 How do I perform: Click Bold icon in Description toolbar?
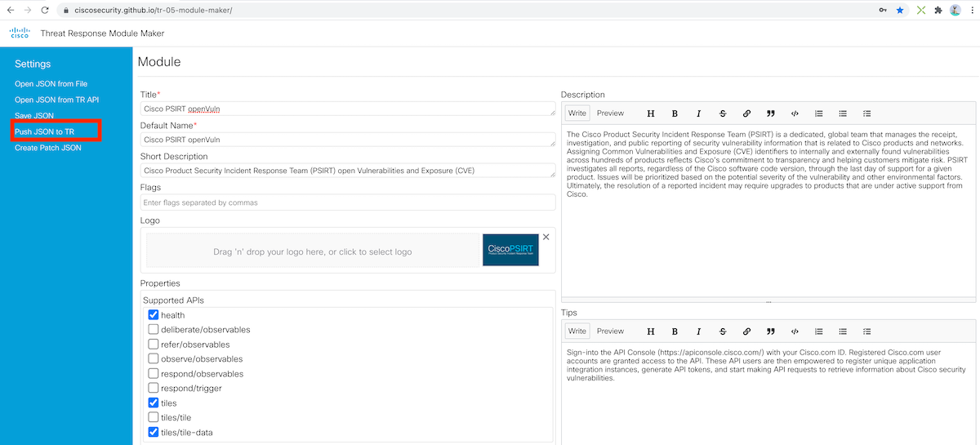[675, 113]
